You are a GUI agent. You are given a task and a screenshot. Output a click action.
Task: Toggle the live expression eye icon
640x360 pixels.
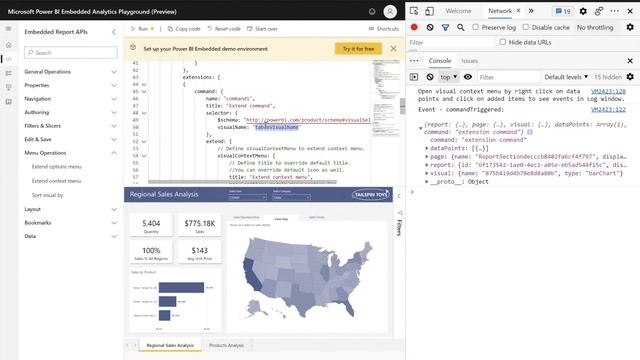[x=468, y=77]
